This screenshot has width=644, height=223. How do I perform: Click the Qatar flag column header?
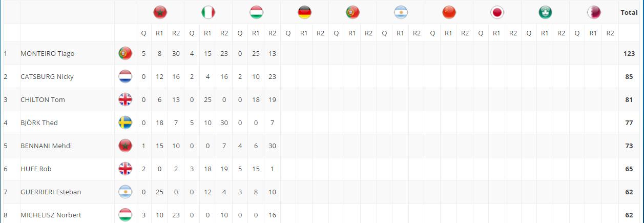coord(593,12)
